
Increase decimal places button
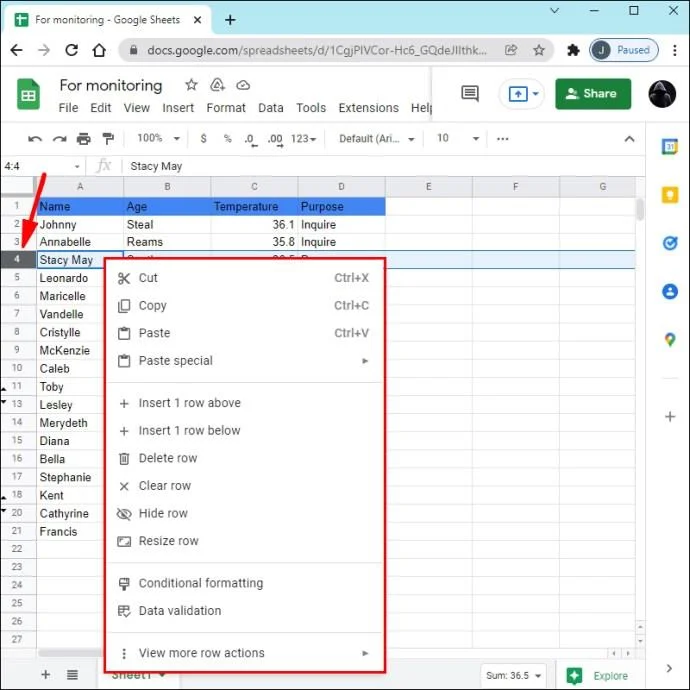[x=275, y=139]
